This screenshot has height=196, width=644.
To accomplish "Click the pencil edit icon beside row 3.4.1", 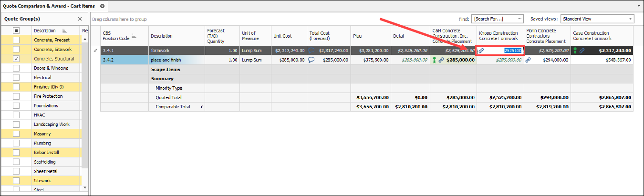I will tap(95, 51).
